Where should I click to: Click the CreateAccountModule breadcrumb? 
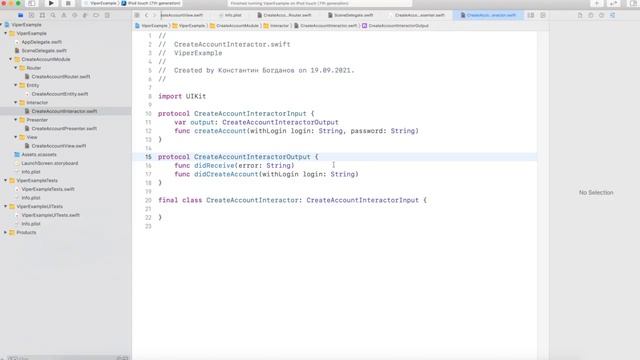(234, 26)
